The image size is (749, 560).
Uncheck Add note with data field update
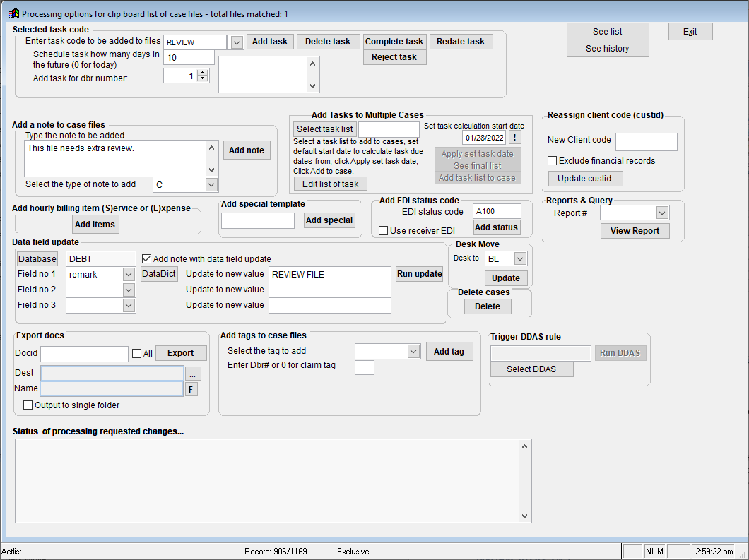click(147, 258)
